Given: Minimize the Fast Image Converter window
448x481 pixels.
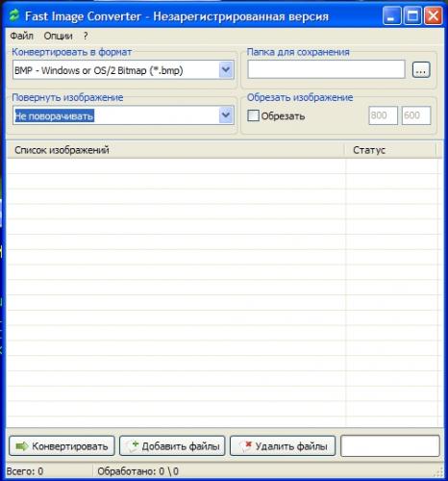Looking at the screenshot, I should pos(391,15).
